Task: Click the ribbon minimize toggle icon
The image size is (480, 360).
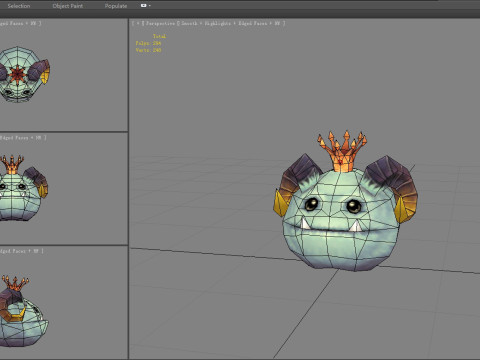Action: [x=145, y=5]
